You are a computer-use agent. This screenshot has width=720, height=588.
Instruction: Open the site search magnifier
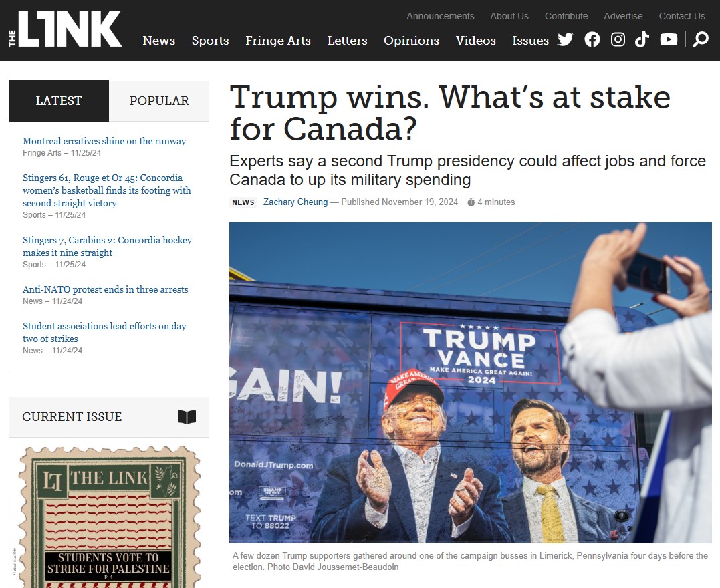tap(700, 40)
